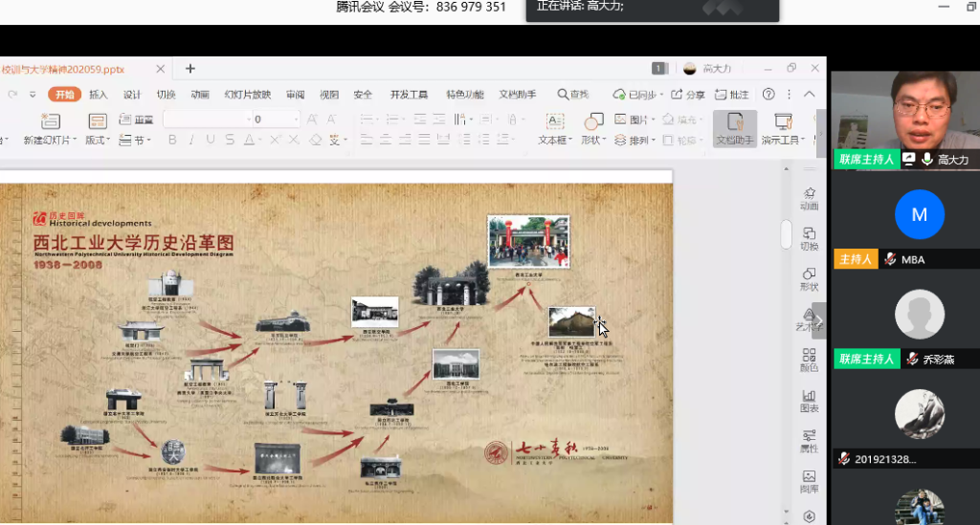Image resolution: width=980 pixels, height=525 pixels.
Task: Open the 版式 layout dropdown
Action: click(98, 140)
